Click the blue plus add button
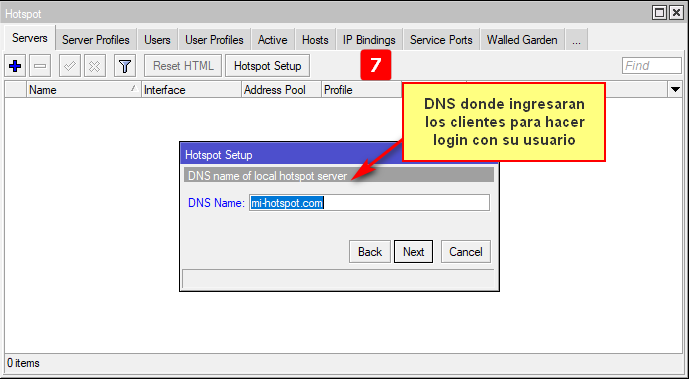This screenshot has height=379, width=689. pos(15,66)
